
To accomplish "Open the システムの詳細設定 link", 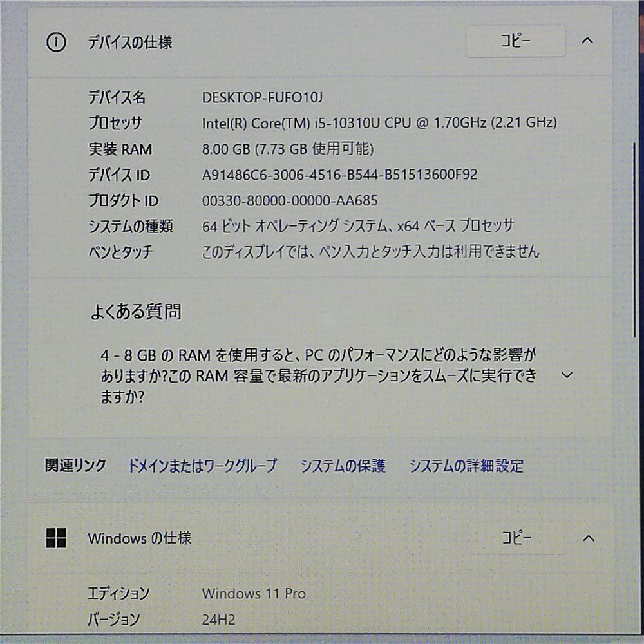I will 465,465.
